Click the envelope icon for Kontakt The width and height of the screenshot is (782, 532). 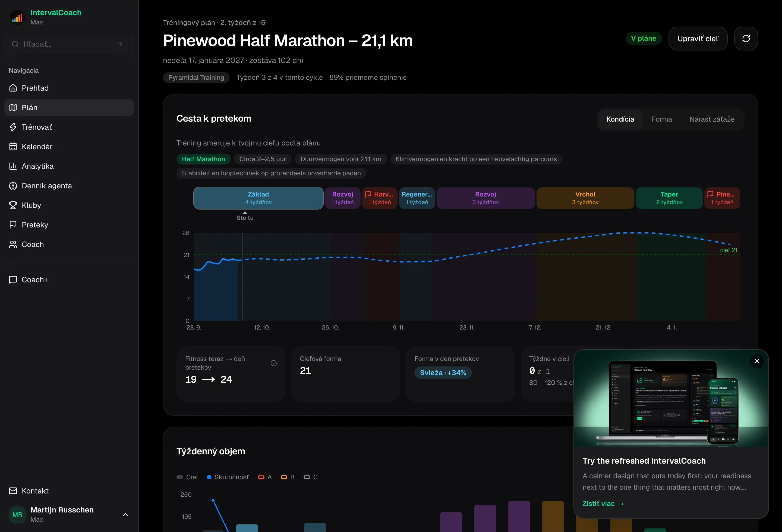click(x=13, y=491)
